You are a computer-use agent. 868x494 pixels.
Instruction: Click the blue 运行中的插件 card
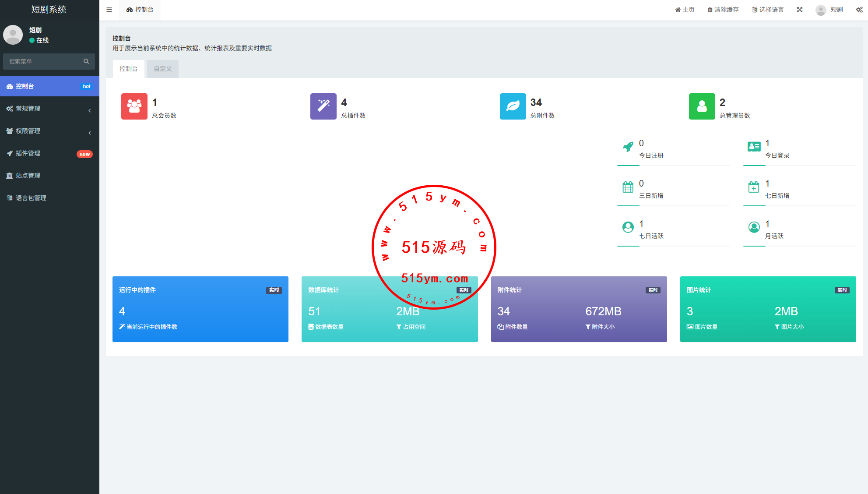coord(200,309)
